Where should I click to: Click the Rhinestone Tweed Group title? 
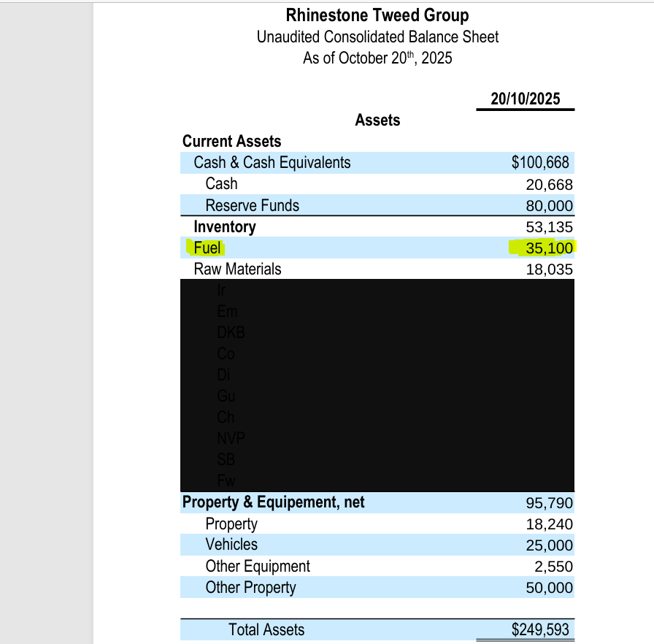pos(377,15)
